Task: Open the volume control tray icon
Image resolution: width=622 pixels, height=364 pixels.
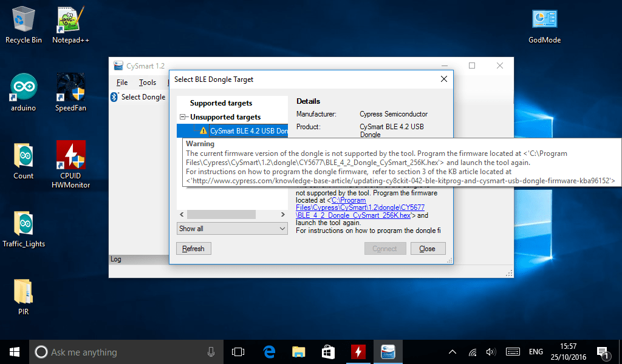Action: [491, 352]
